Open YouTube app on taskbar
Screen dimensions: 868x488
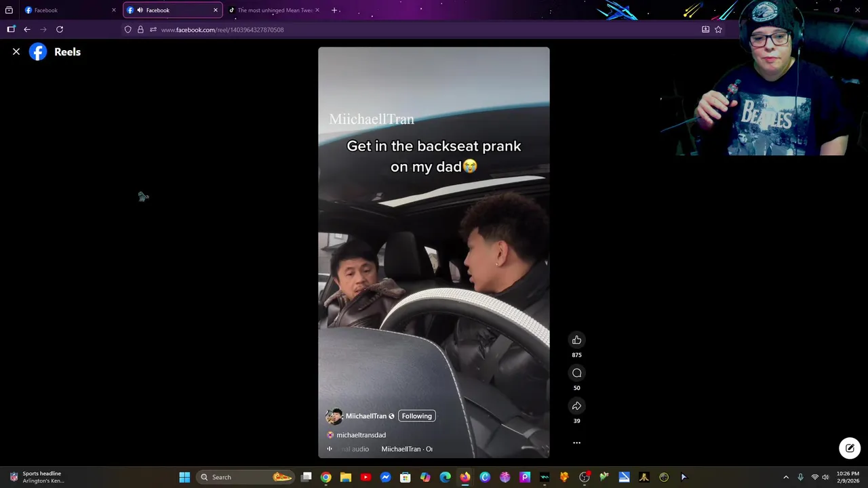point(366,477)
